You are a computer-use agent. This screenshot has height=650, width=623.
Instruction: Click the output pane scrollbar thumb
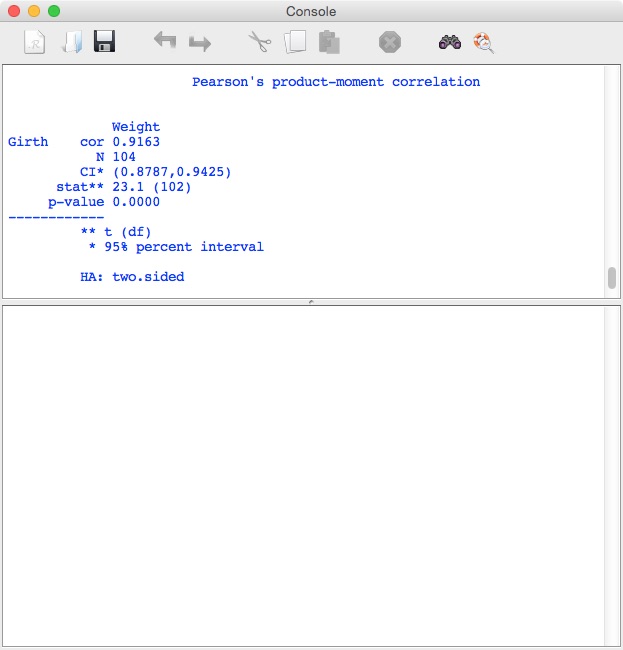click(612, 278)
